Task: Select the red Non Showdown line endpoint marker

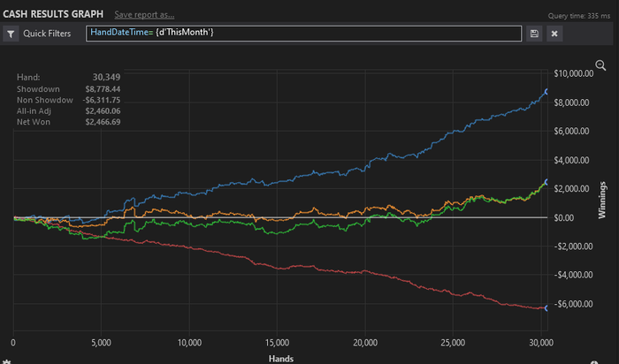Action: click(x=546, y=308)
